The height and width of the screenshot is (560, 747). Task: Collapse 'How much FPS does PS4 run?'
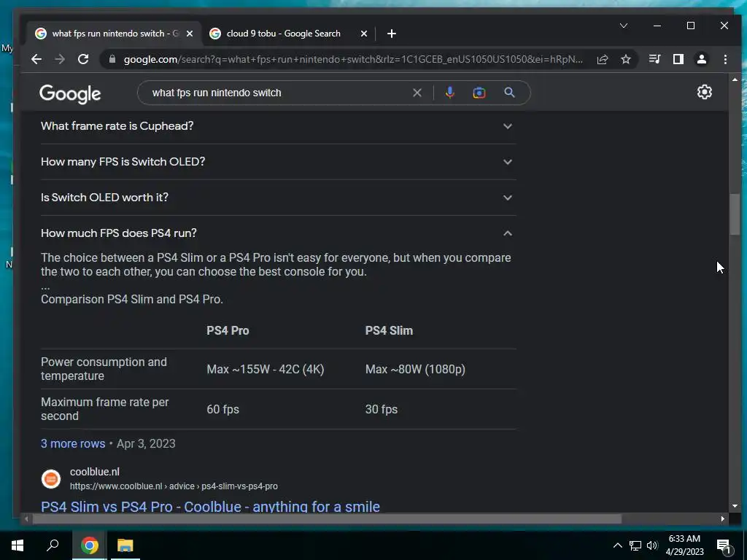pyautogui.click(x=278, y=233)
